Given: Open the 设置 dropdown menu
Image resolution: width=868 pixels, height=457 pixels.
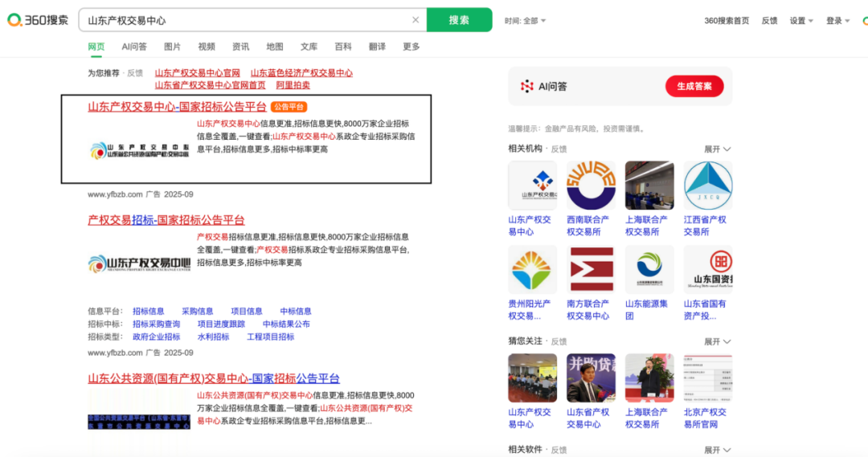Looking at the screenshot, I should click(x=801, y=21).
